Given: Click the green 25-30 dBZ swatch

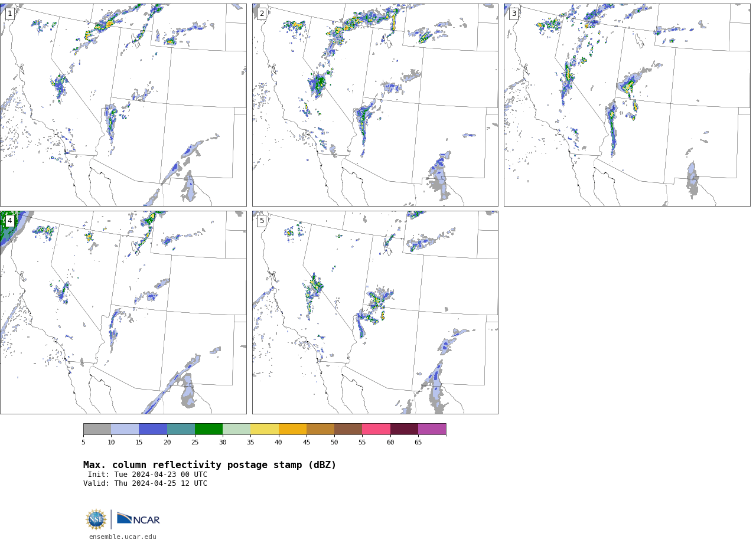Looking at the screenshot, I should [x=208, y=429].
